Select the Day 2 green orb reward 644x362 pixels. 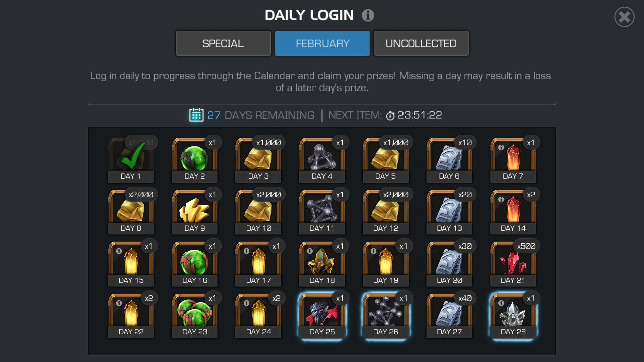click(x=195, y=160)
